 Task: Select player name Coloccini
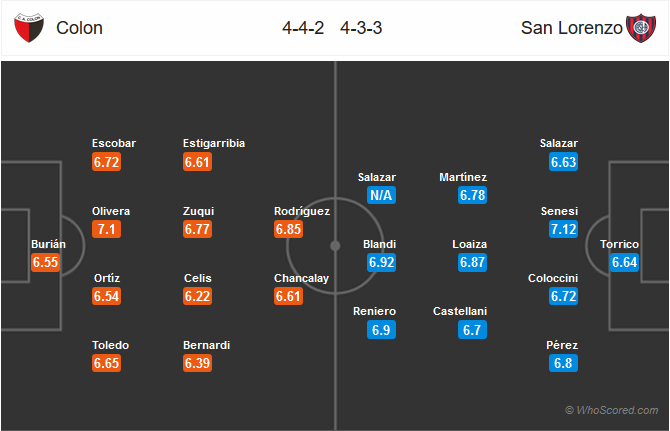click(553, 278)
